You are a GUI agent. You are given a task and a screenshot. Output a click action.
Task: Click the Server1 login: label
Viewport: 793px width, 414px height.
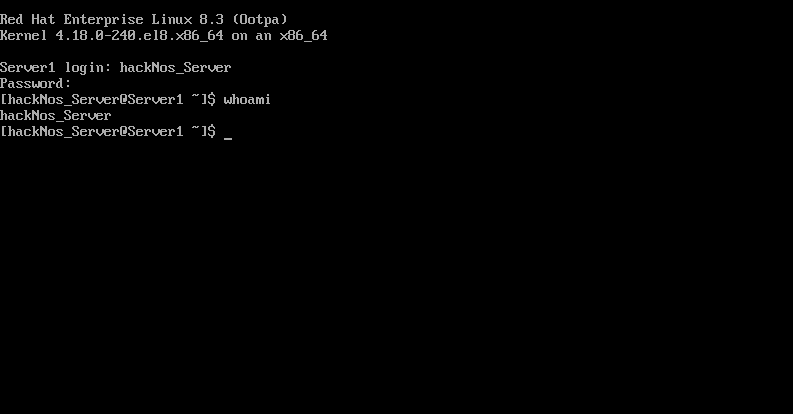[x=56, y=67]
